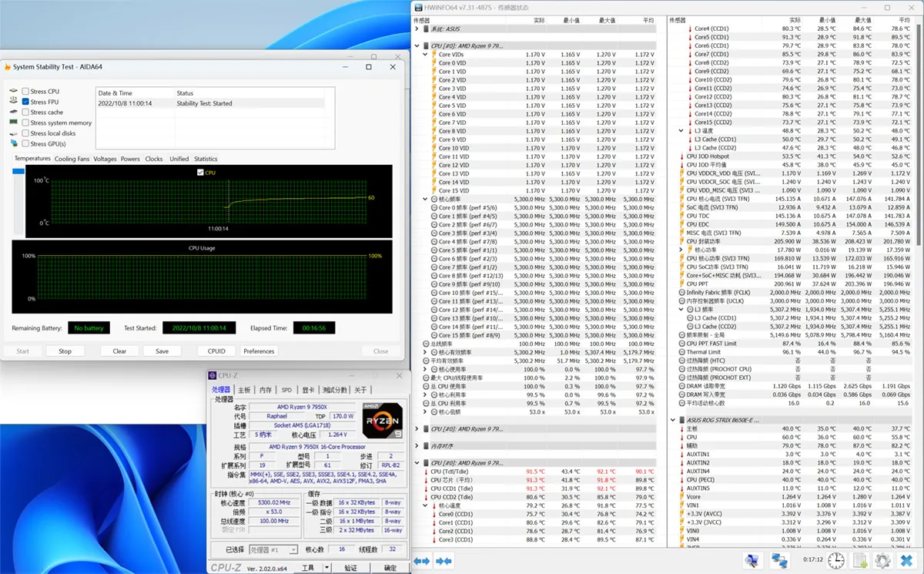Viewport: 924px width, 574px height.
Task: Click the Stress GPU monitor icon
Action: point(13,143)
